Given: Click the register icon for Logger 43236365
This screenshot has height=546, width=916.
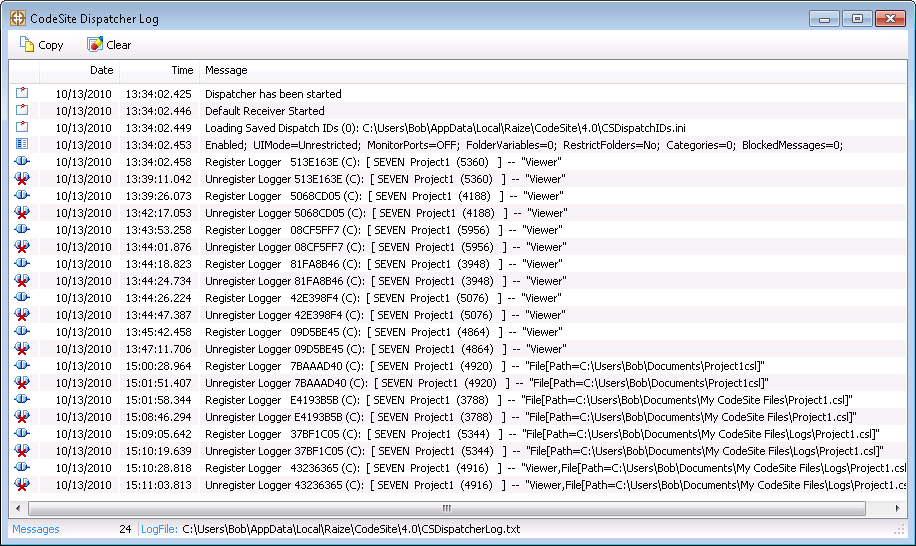Looking at the screenshot, I should coord(22,467).
